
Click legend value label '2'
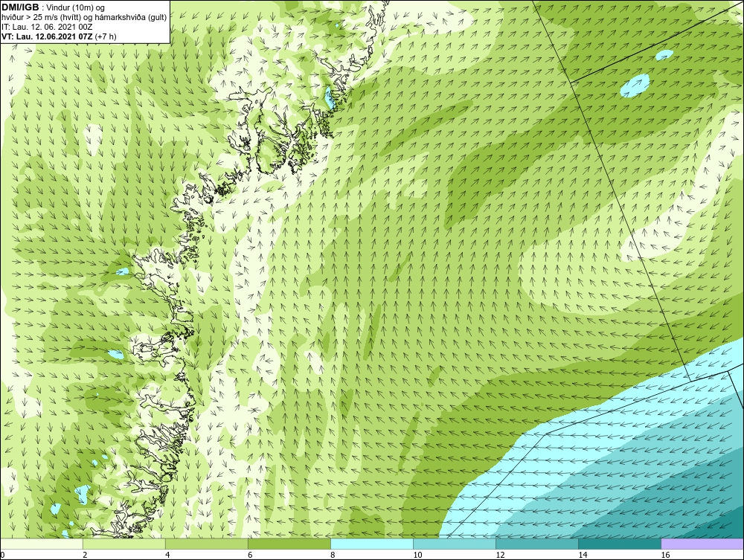tap(85, 555)
